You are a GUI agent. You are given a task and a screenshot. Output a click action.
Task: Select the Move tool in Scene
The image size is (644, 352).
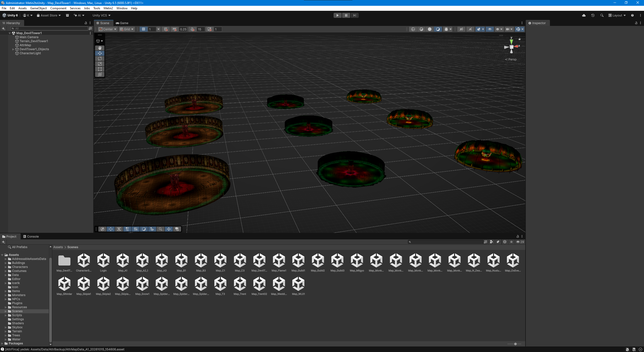pyautogui.click(x=100, y=53)
